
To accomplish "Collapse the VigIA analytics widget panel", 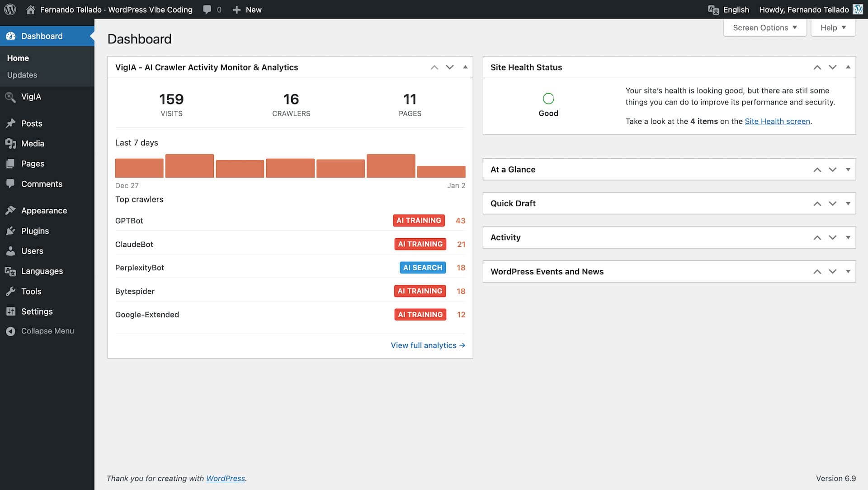I will [x=465, y=67].
